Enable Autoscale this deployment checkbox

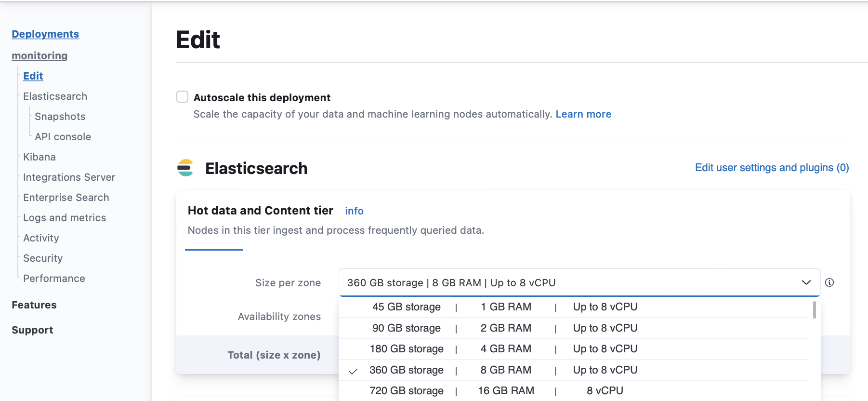182,97
